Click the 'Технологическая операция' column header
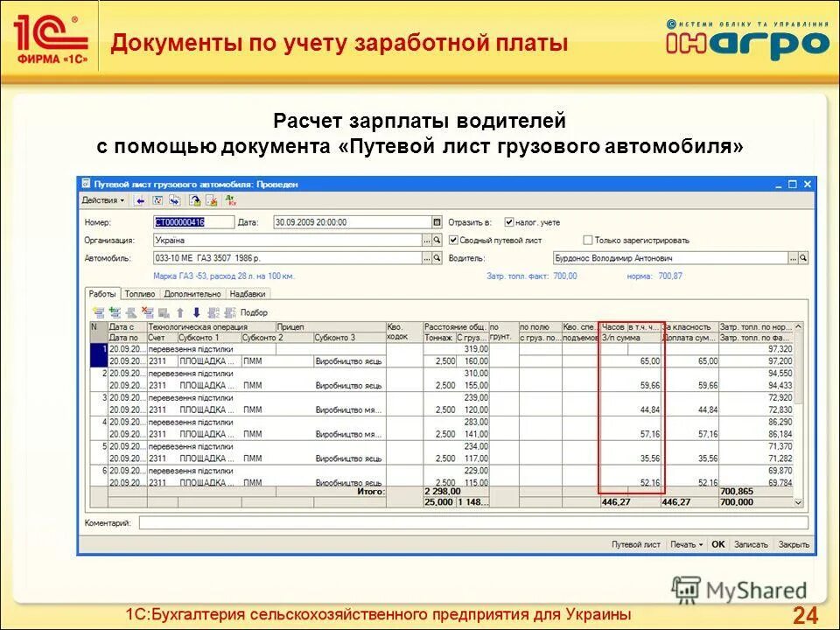840x630 pixels. (211, 326)
